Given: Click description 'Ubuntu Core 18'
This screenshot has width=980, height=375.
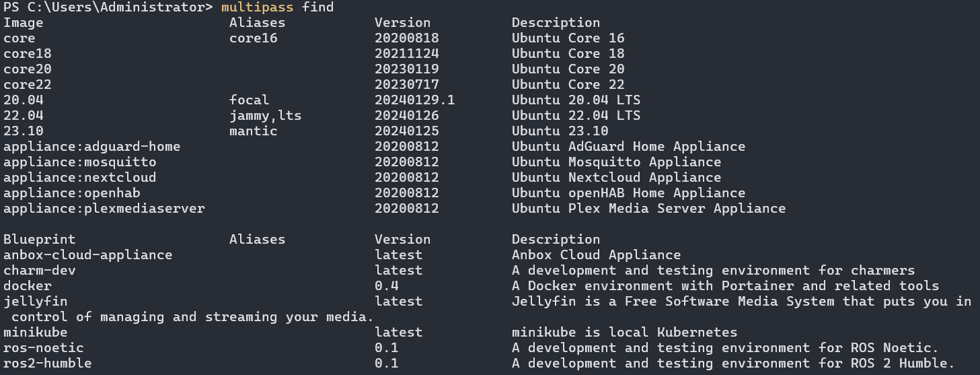Looking at the screenshot, I should pyautogui.click(x=568, y=53).
